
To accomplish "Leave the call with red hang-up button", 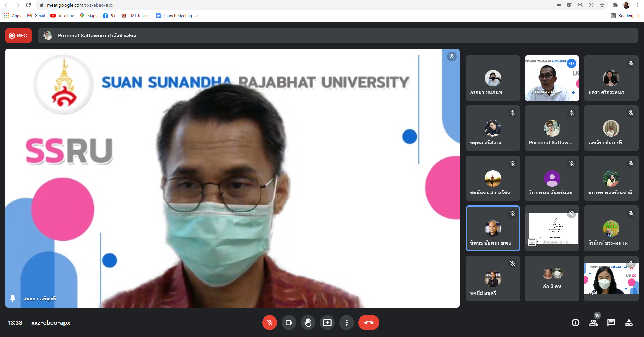I will pos(369,323).
